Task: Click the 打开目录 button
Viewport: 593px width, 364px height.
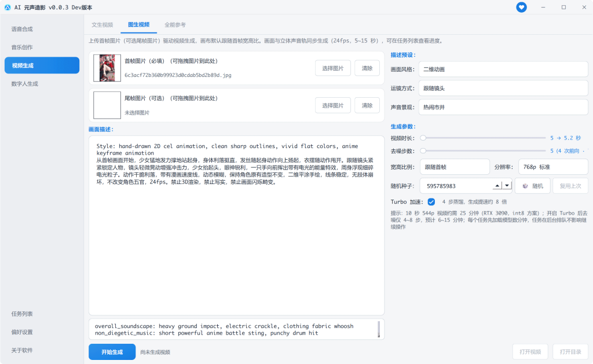Action: pos(570,352)
